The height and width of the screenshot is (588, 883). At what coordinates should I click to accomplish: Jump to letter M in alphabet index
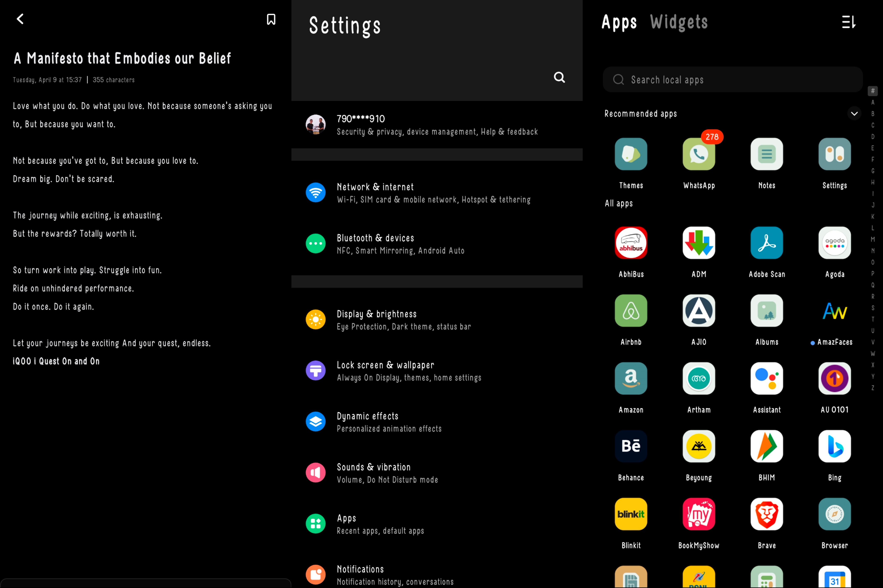873,239
